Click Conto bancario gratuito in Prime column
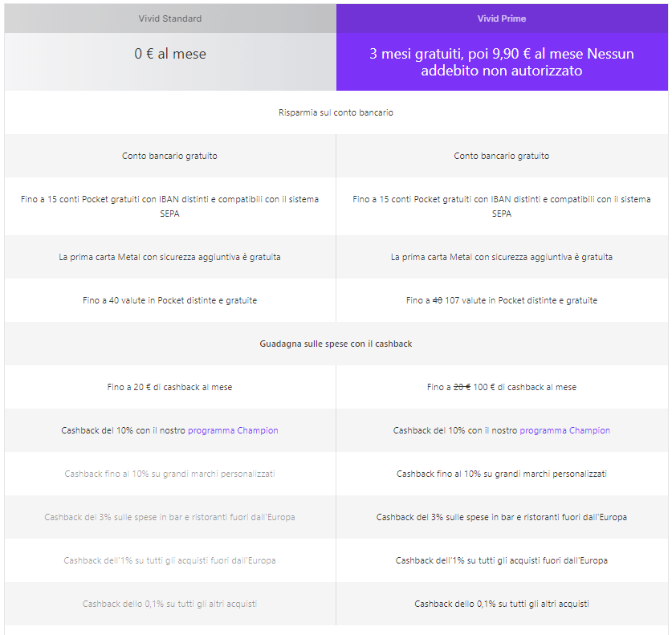 [502, 156]
